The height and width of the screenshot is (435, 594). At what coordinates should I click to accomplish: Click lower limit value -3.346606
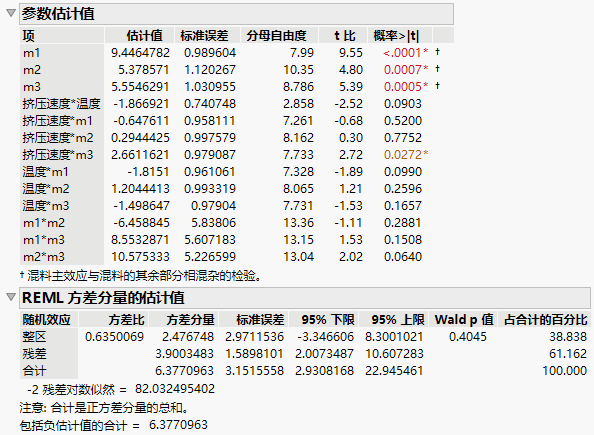(325, 337)
